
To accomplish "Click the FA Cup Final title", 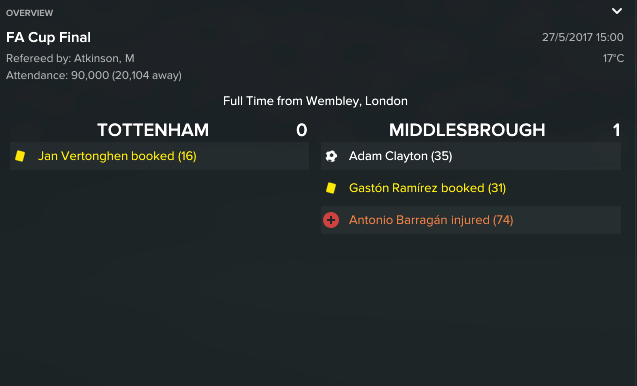I will [48, 37].
